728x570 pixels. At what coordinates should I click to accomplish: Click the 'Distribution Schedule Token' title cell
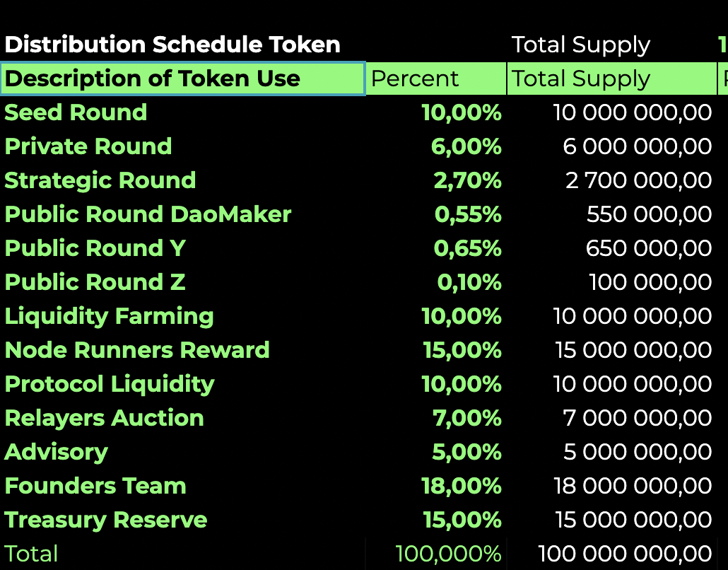pyautogui.click(x=172, y=45)
